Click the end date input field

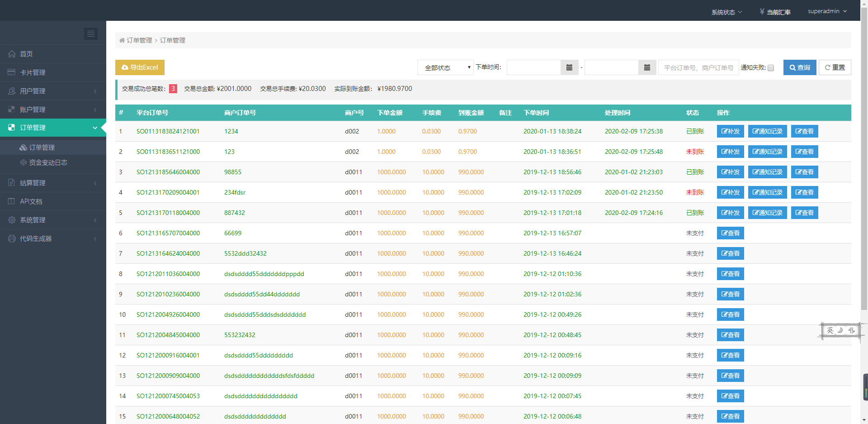(x=612, y=67)
